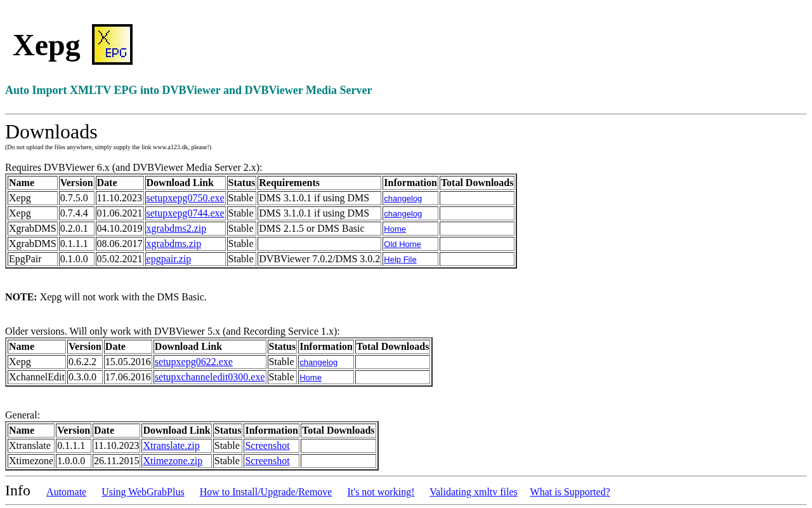Screen dimensions: 812x508
Task: Click the XchannelEdit name cell
Action: (x=37, y=377)
